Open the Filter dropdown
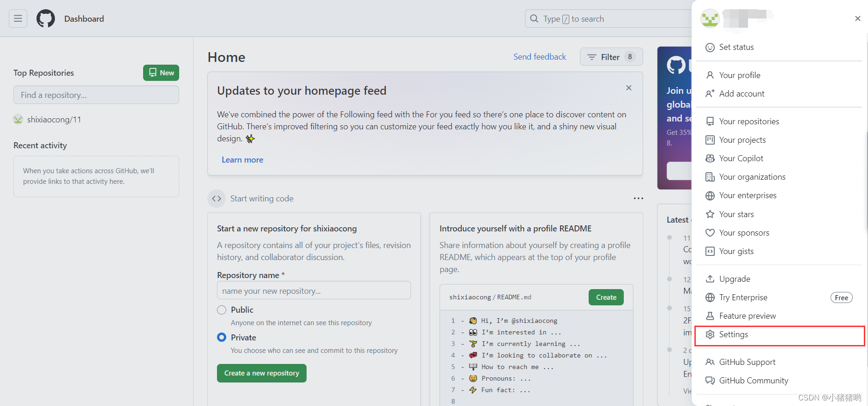The image size is (868, 406). [611, 57]
